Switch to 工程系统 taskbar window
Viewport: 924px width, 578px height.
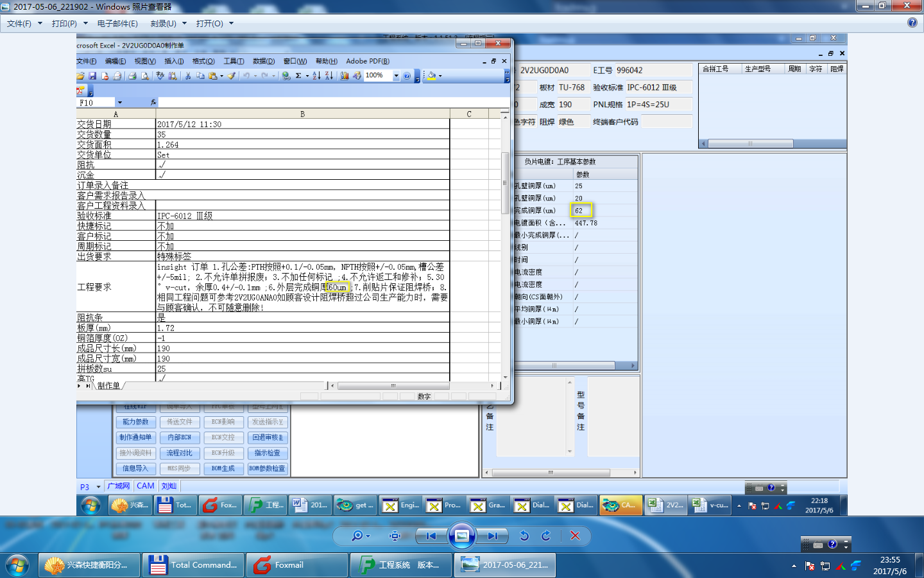(401, 565)
